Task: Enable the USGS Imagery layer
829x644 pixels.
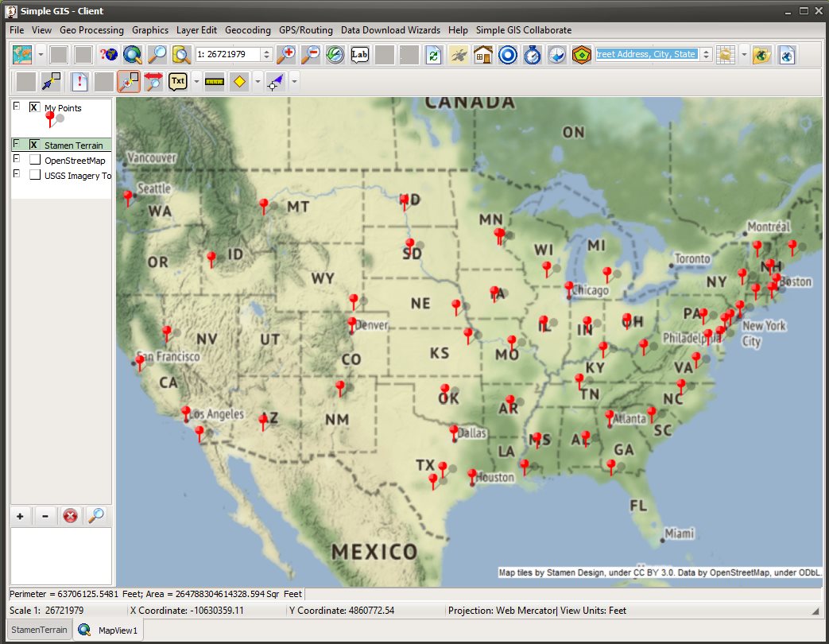Action: 34,174
